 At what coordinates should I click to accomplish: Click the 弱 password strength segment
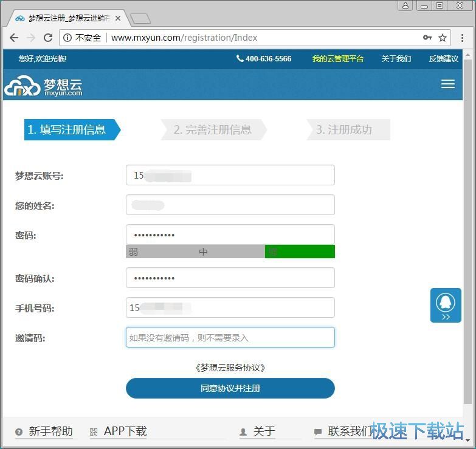pyautogui.click(x=160, y=252)
